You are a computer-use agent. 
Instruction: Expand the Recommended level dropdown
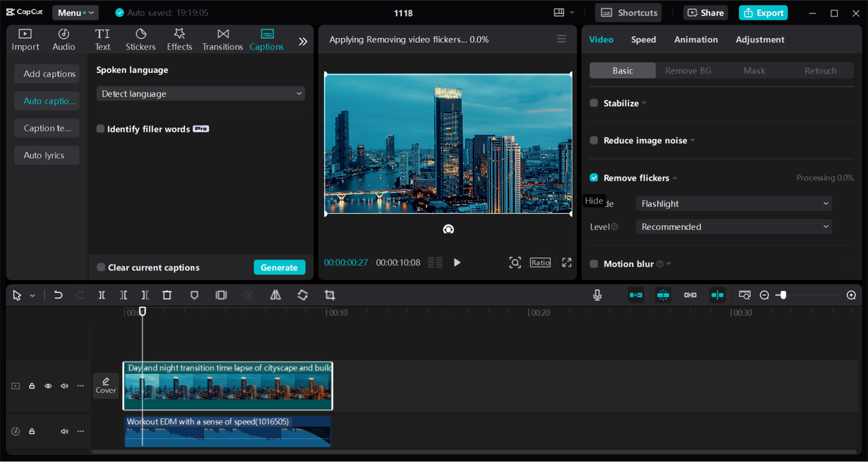point(734,227)
